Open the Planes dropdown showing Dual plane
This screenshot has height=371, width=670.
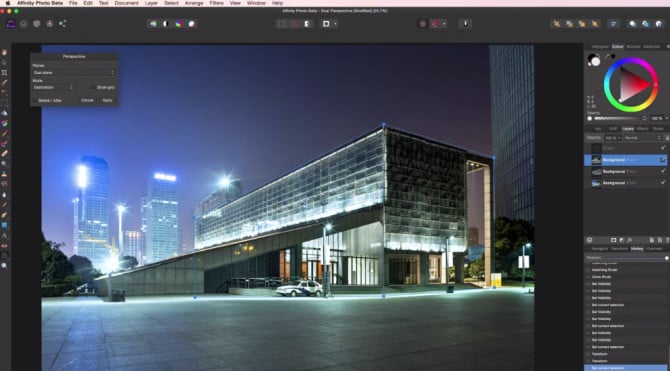point(74,73)
